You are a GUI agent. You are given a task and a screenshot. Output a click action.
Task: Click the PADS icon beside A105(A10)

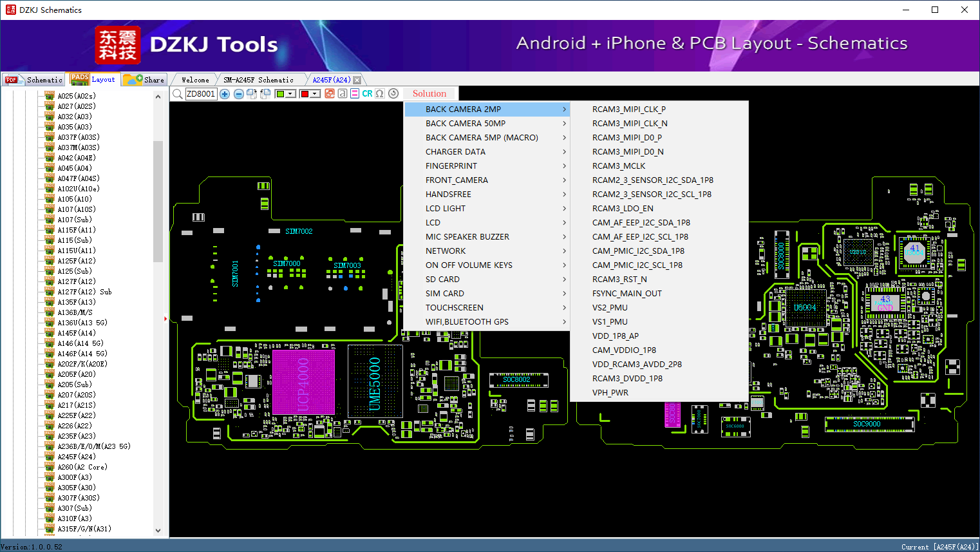(50, 199)
